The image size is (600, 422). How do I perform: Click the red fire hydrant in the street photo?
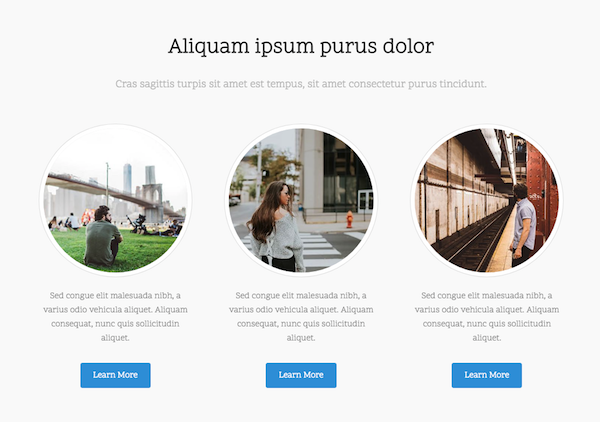click(x=349, y=220)
